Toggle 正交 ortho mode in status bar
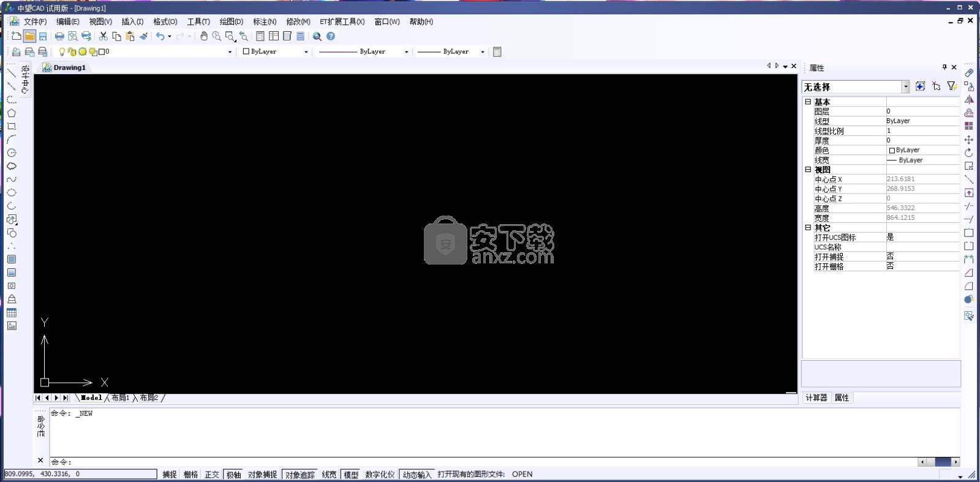The width and height of the screenshot is (980, 482). coord(212,475)
